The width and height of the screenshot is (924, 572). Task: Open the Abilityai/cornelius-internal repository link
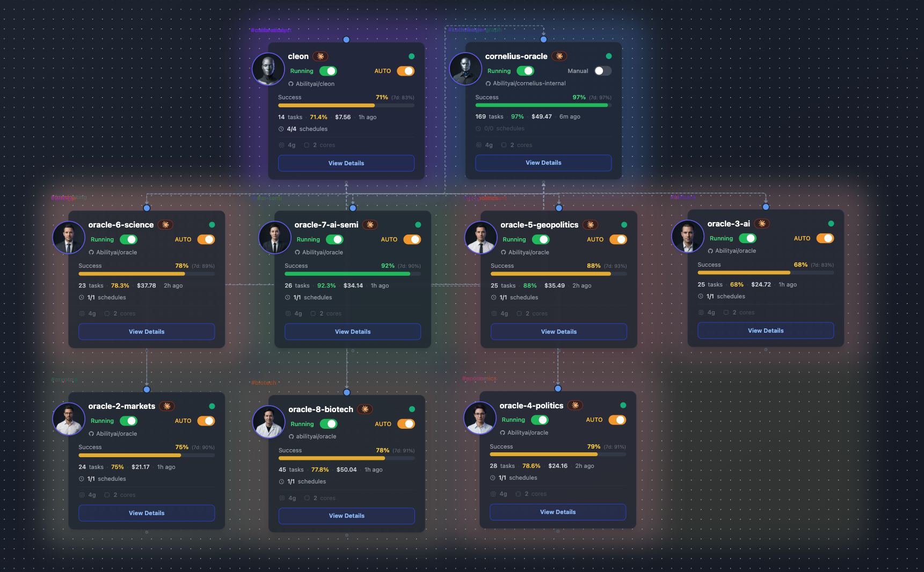click(529, 83)
